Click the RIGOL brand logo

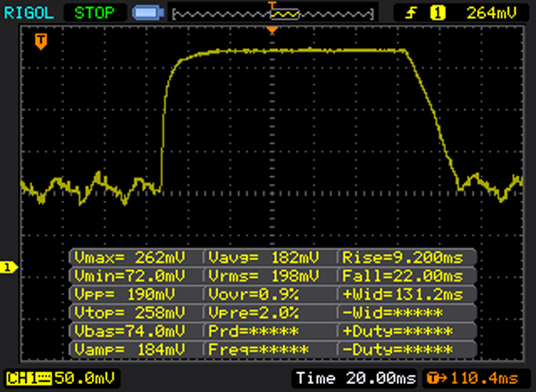tap(29, 13)
